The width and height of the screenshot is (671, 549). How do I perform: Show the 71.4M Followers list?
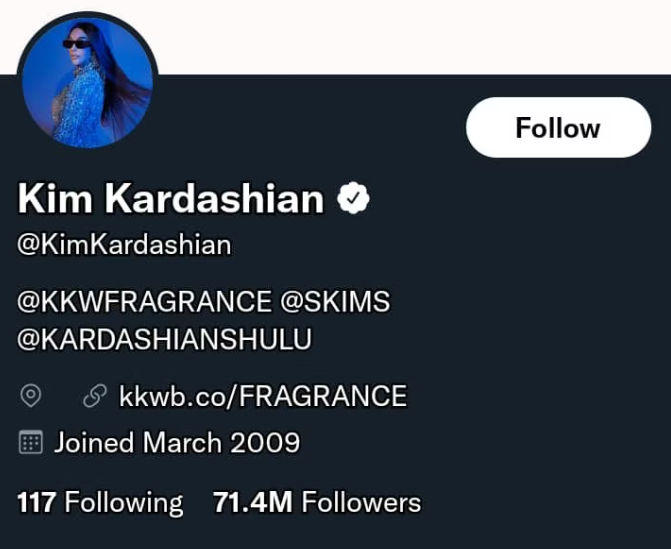[317, 502]
